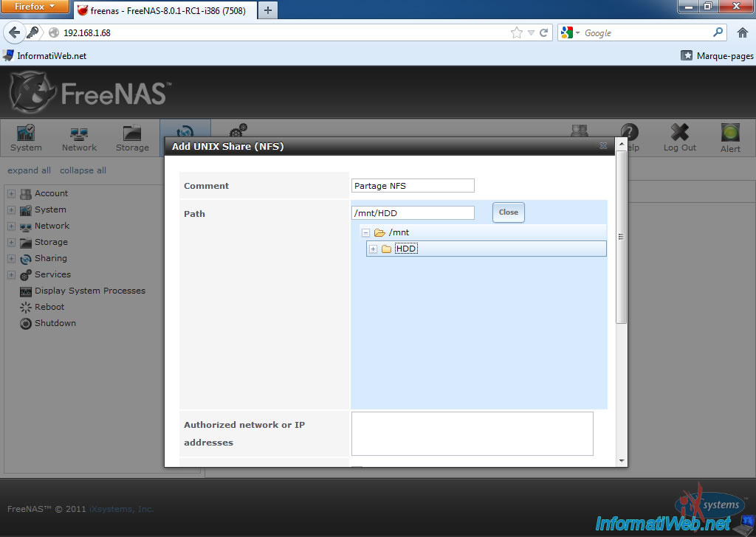Expand the Account tree node
Screen dimensions: 756x537
[11, 194]
